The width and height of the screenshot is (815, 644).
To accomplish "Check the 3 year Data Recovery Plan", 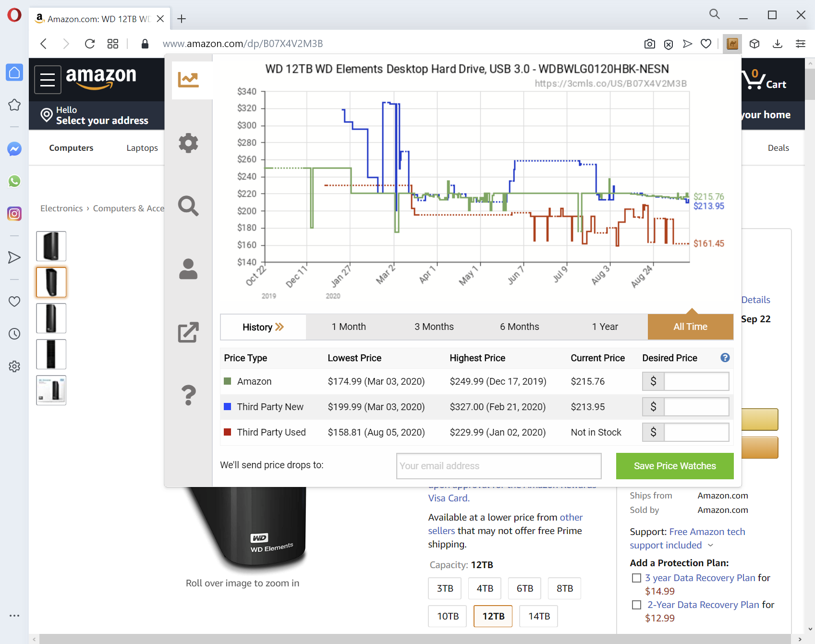I will click(x=636, y=578).
